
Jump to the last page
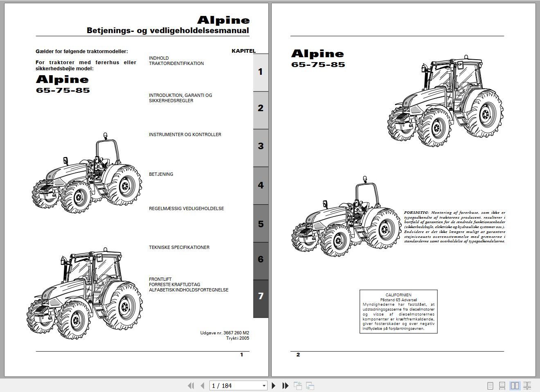point(286,385)
